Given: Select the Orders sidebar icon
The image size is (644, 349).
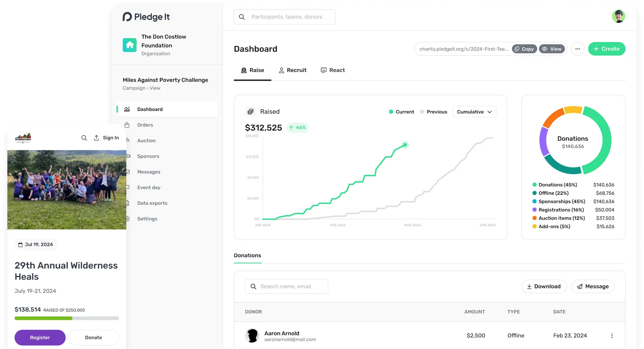Looking at the screenshot, I should tap(127, 125).
